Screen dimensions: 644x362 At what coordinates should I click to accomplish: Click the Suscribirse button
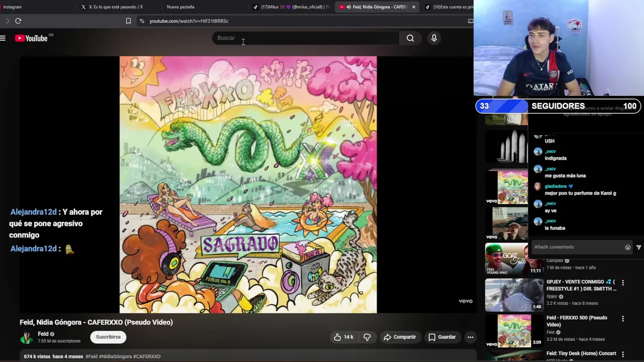pos(108,337)
